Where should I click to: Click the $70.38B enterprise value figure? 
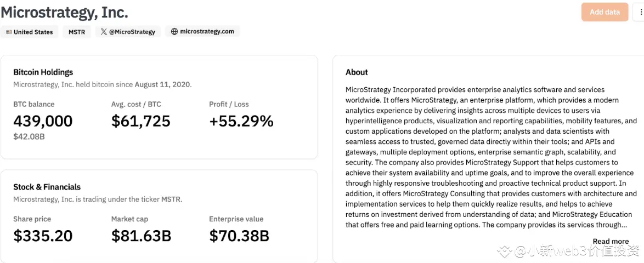click(239, 236)
